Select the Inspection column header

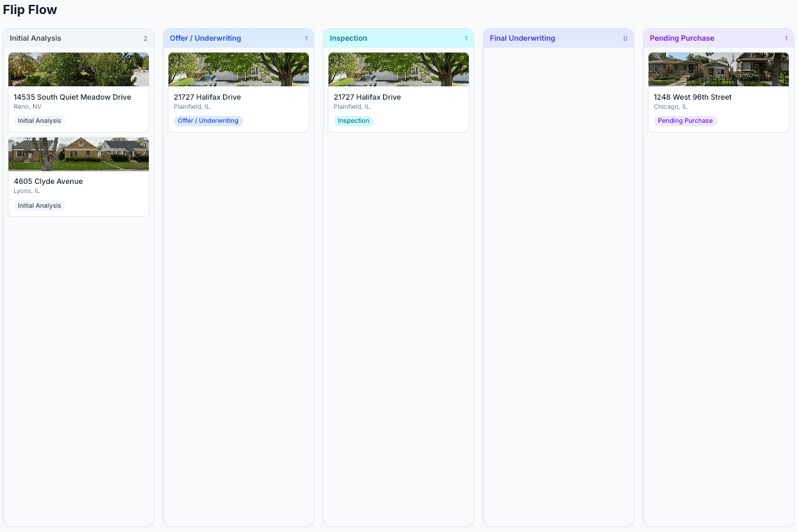click(x=399, y=38)
